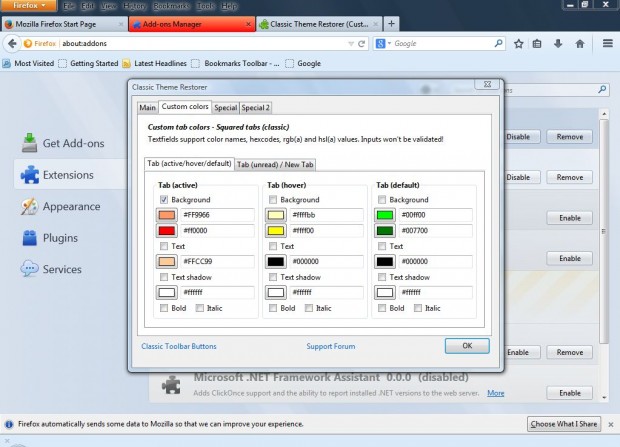Enable Tab (hover) Text shadow checkbox
The image size is (620, 447).
pos(273,277)
